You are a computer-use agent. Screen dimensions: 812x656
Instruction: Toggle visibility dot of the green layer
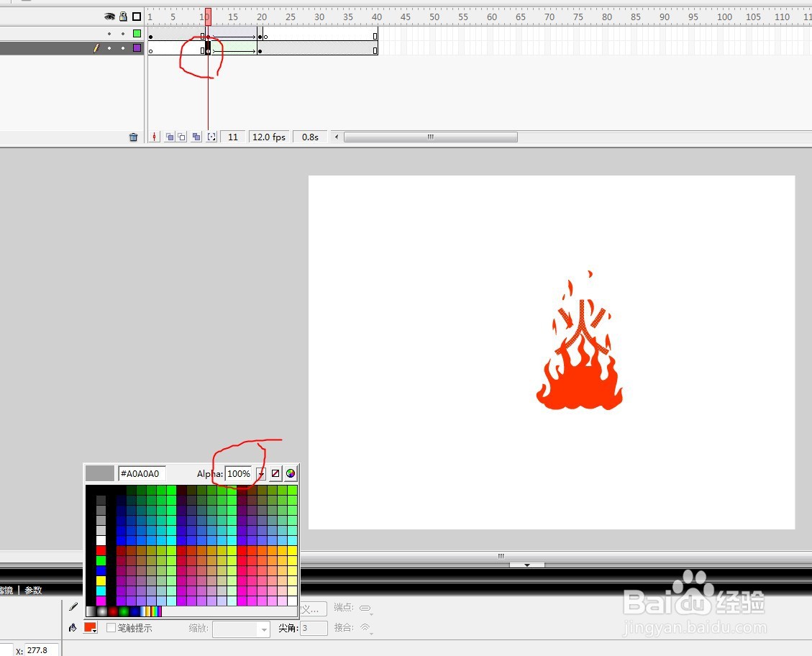click(109, 34)
